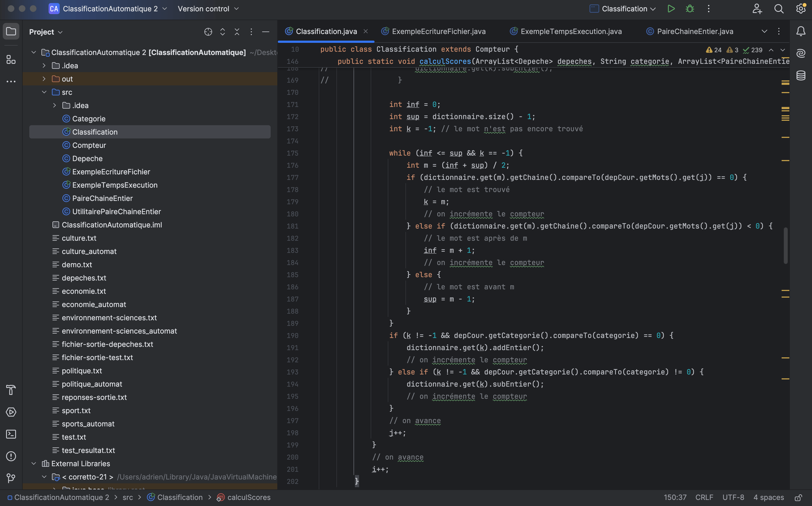The image size is (812, 506).
Task: Open the Git version control tool window
Action: (11, 478)
